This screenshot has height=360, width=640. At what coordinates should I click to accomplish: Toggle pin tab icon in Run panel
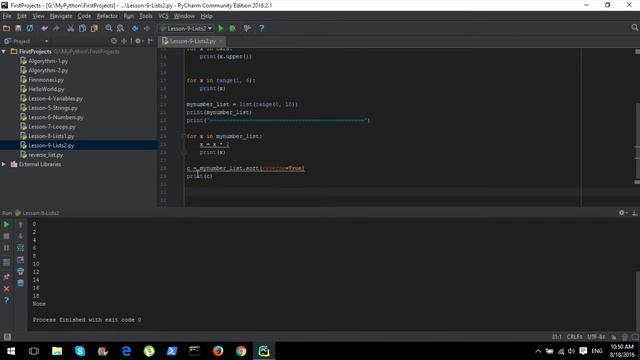point(6,277)
